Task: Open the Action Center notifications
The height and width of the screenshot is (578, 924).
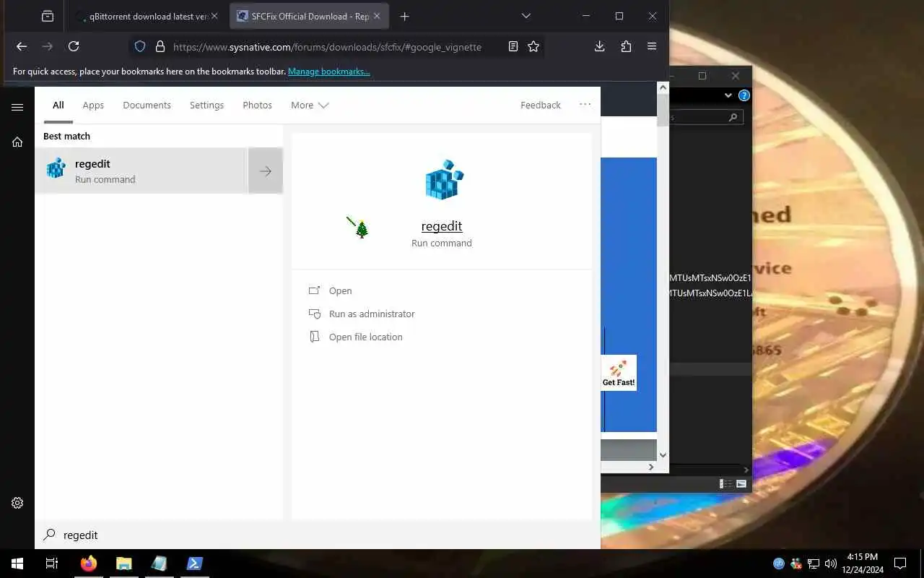Action: pos(900,564)
